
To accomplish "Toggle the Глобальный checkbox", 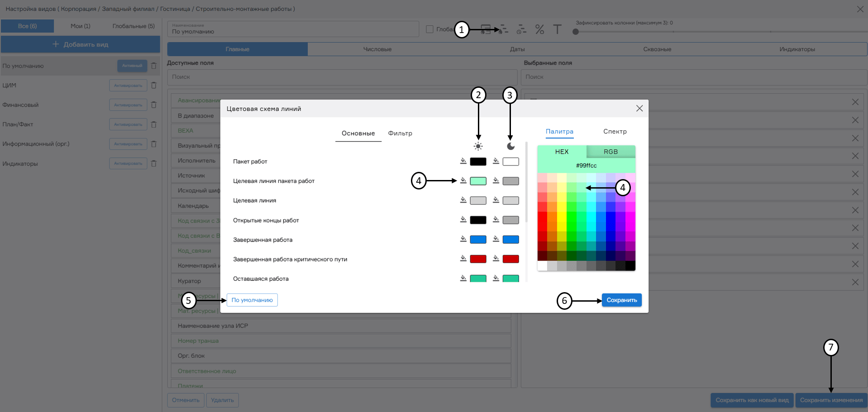I will pos(429,29).
